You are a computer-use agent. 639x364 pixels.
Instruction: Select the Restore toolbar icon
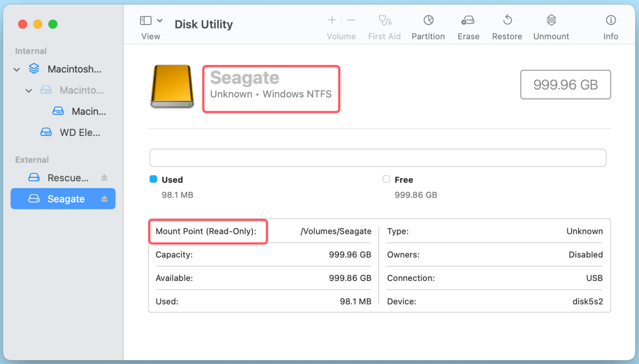click(507, 25)
